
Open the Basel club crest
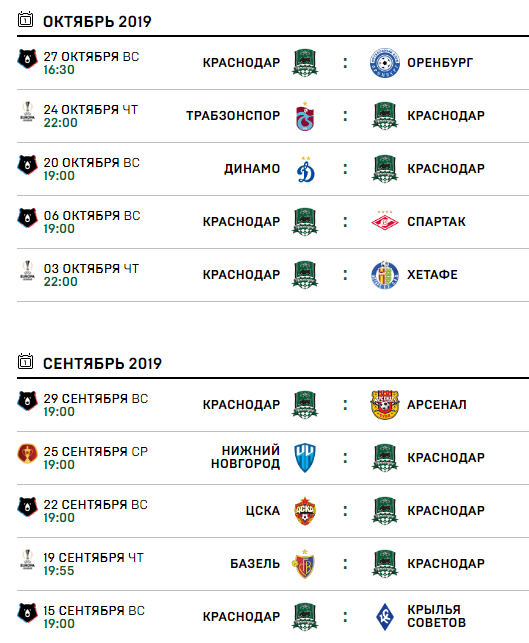(x=304, y=564)
